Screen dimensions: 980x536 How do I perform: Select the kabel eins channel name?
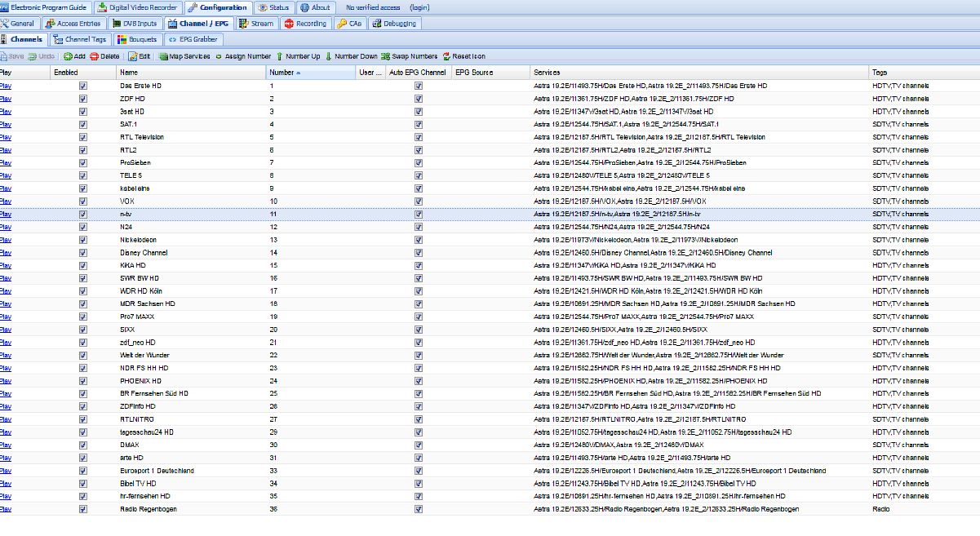click(x=135, y=188)
